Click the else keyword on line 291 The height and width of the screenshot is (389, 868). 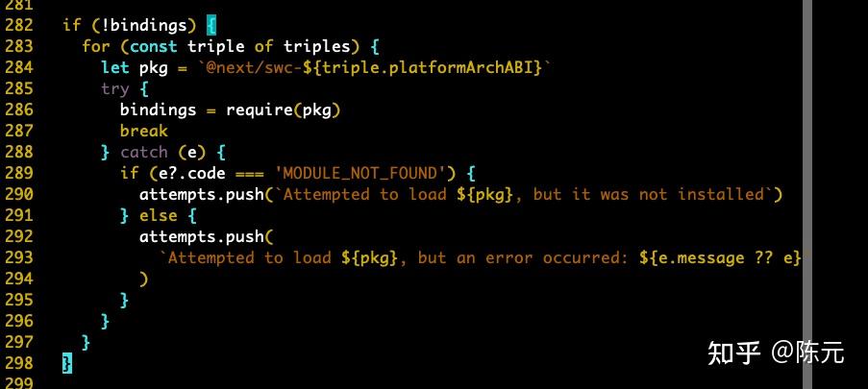point(159,215)
